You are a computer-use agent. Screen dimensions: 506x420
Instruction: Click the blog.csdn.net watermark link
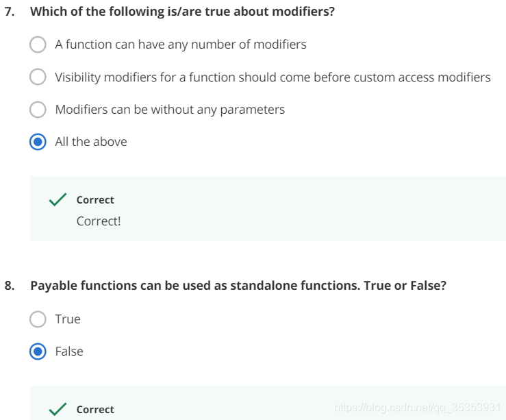click(417, 408)
